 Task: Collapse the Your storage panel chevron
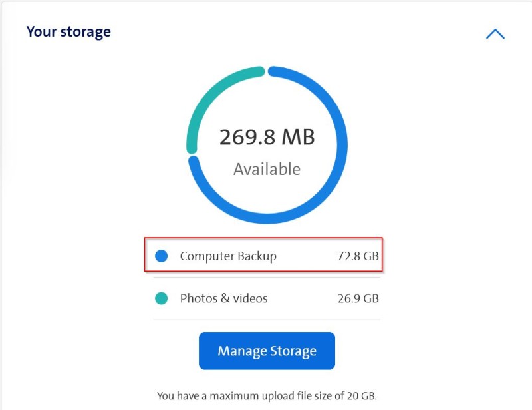click(495, 34)
